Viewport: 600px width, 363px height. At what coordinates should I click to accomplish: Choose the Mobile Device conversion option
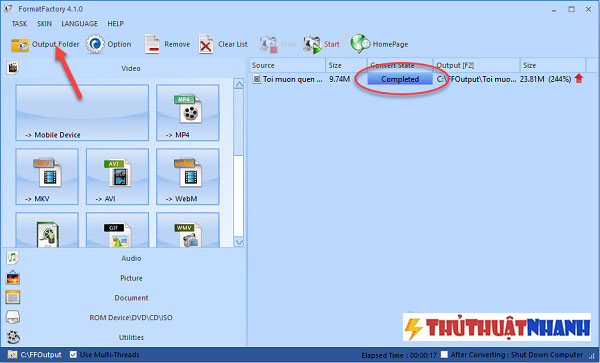coord(82,112)
